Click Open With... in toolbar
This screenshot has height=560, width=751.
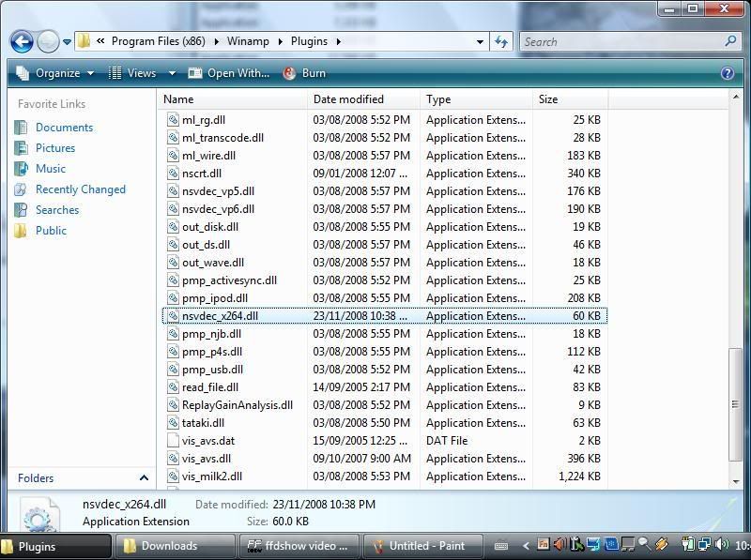coord(229,73)
